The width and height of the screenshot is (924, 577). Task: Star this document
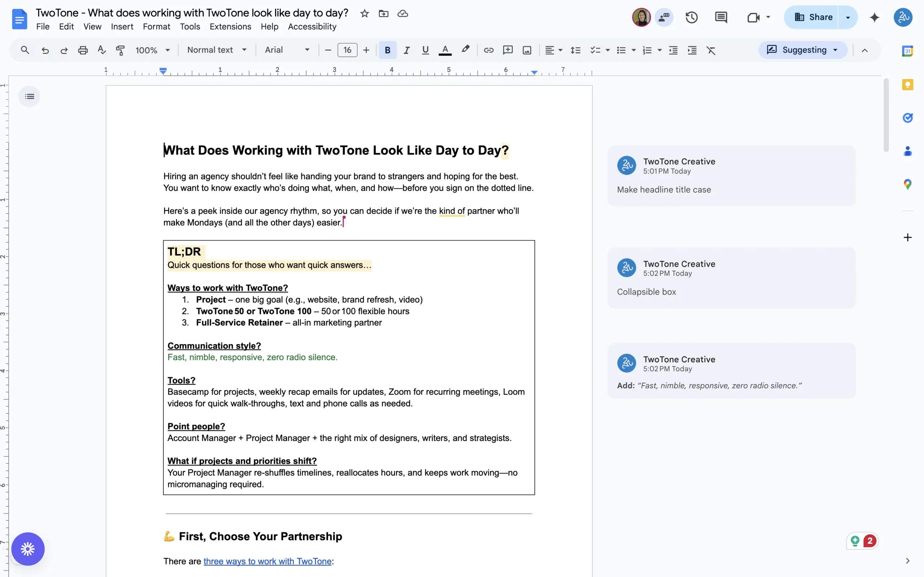coord(365,14)
